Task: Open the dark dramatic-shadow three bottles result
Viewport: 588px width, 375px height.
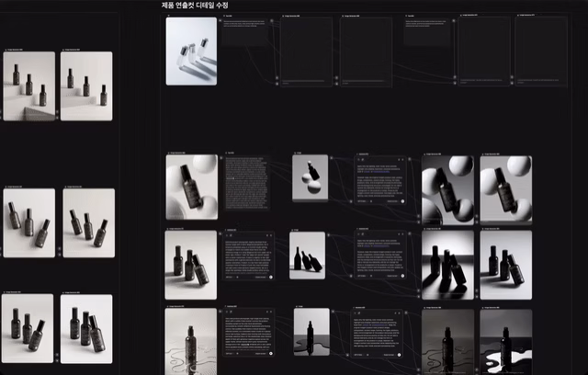Action: pos(447,265)
